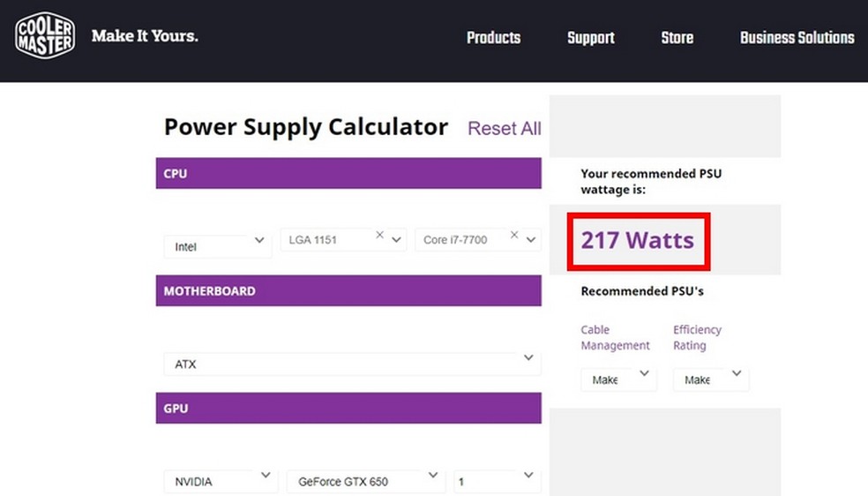Open the GeForce GTX 650 dropdown

click(x=365, y=481)
